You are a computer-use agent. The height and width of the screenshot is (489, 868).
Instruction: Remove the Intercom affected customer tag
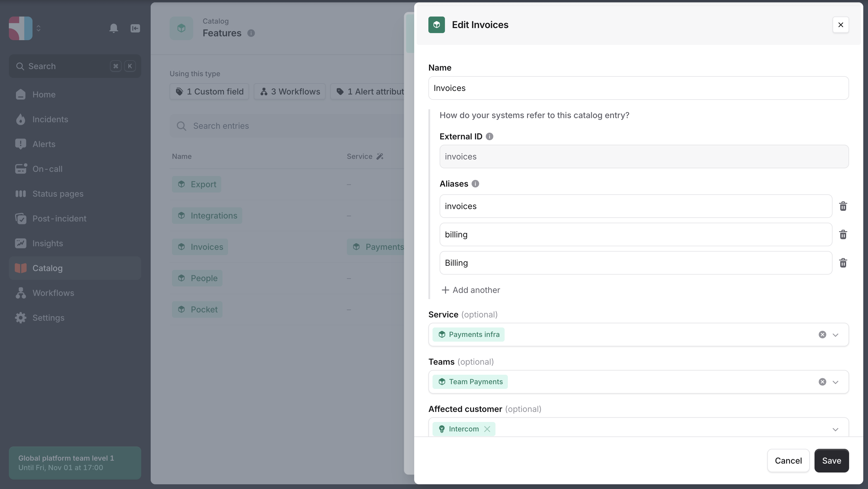coord(487,429)
